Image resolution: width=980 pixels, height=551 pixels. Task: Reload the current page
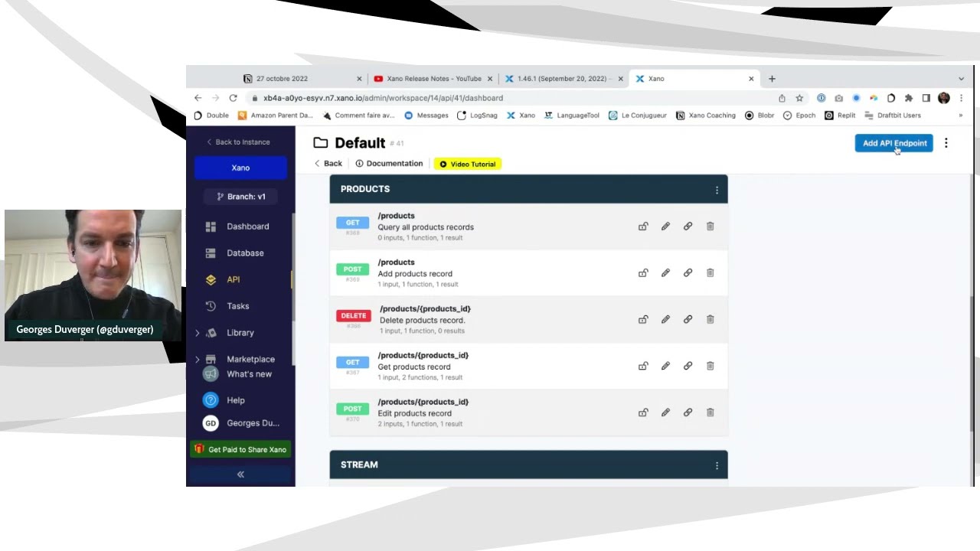click(233, 98)
